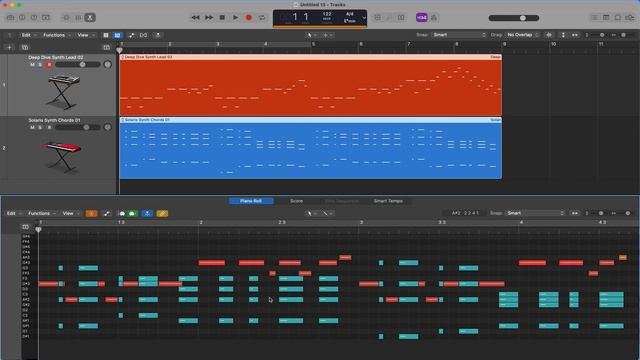
Task: Open the Piano Roll Snap Smart dropdown
Action: click(535, 213)
